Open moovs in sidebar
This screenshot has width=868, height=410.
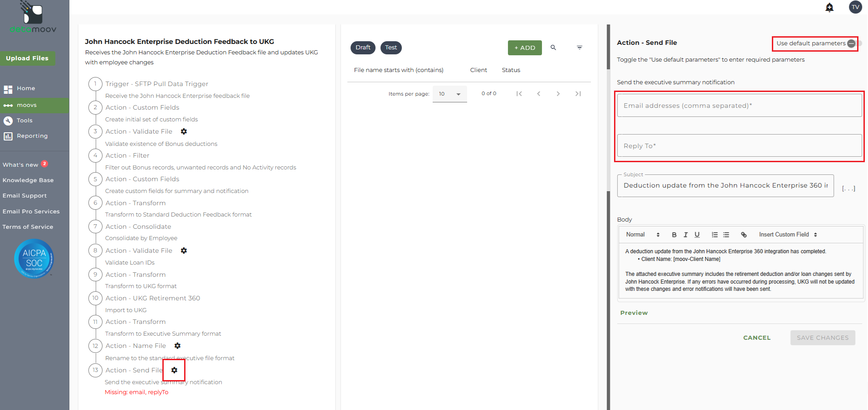[x=34, y=106]
